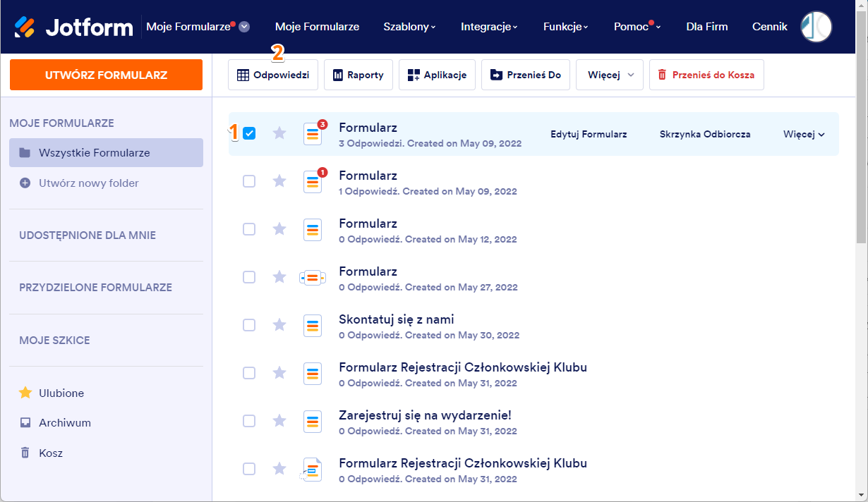Open the Kosz trash folder
The width and height of the screenshot is (868, 502).
50,453
